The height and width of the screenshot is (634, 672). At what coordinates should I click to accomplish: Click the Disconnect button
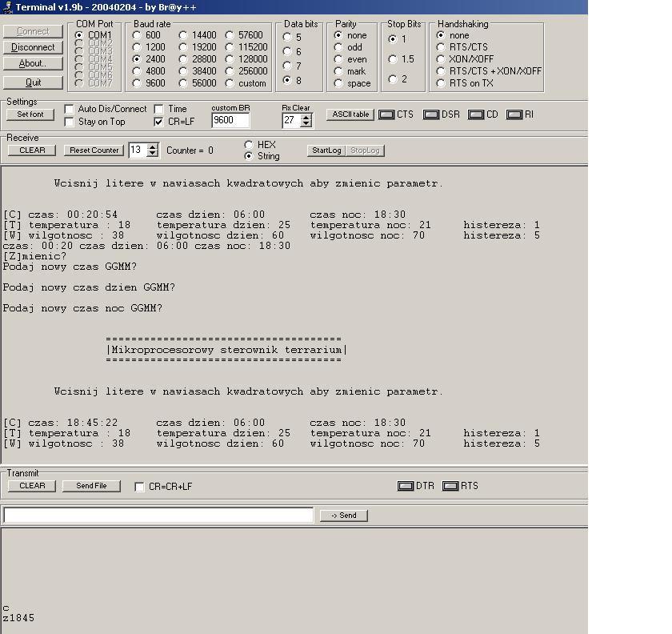point(33,47)
